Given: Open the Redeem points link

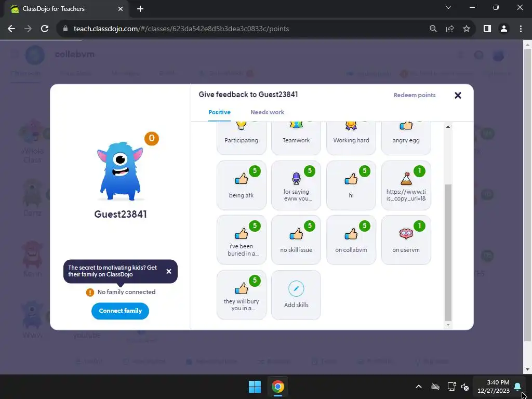Looking at the screenshot, I should (x=415, y=96).
